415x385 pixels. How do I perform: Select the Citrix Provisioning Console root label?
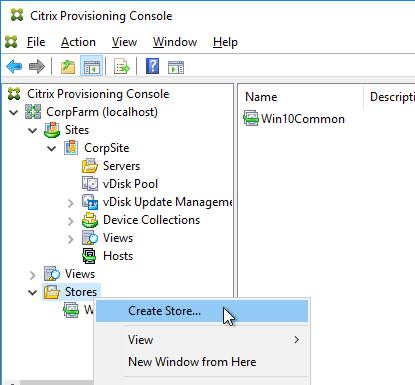pos(98,94)
